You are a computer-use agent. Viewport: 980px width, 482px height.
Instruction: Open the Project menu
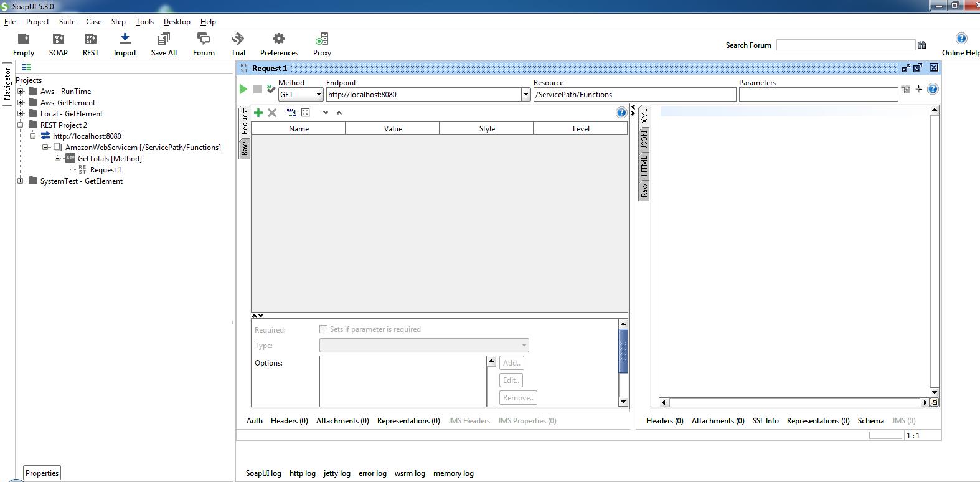[37, 21]
